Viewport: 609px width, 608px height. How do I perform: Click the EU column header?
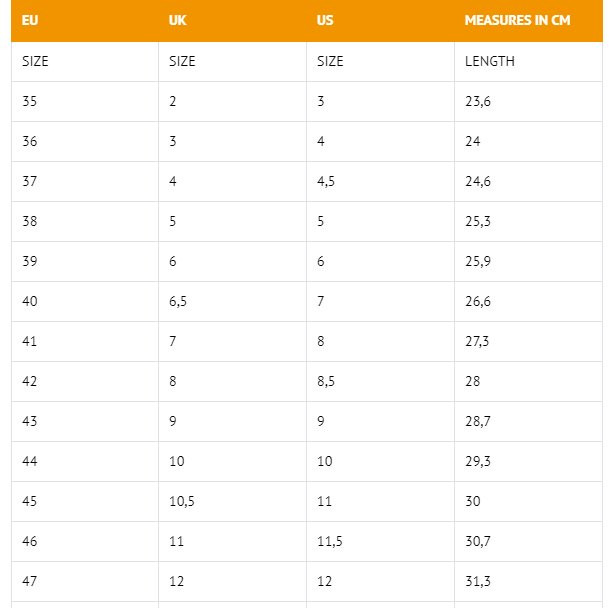[30, 20]
